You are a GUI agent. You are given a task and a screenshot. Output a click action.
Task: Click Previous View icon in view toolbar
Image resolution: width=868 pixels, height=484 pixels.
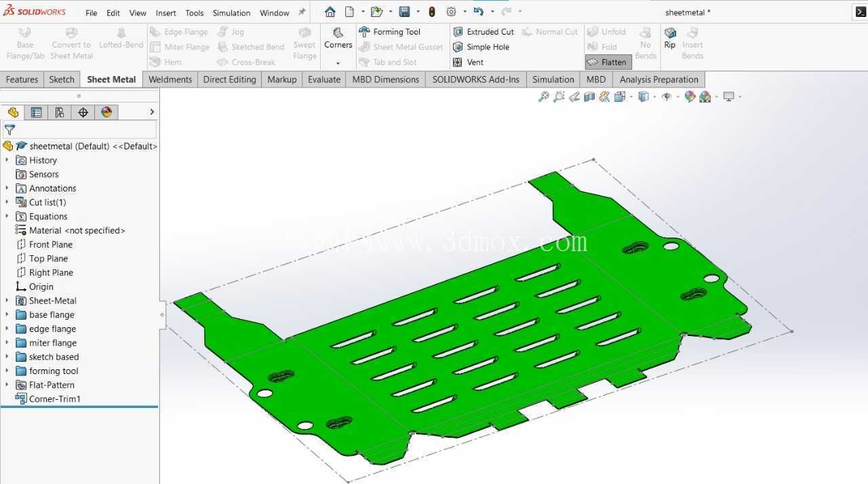[x=574, y=97]
